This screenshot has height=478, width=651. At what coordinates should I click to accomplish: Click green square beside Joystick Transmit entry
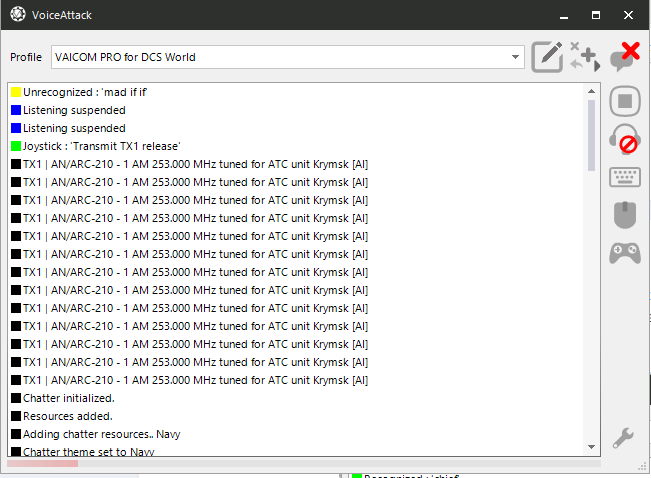pos(16,146)
